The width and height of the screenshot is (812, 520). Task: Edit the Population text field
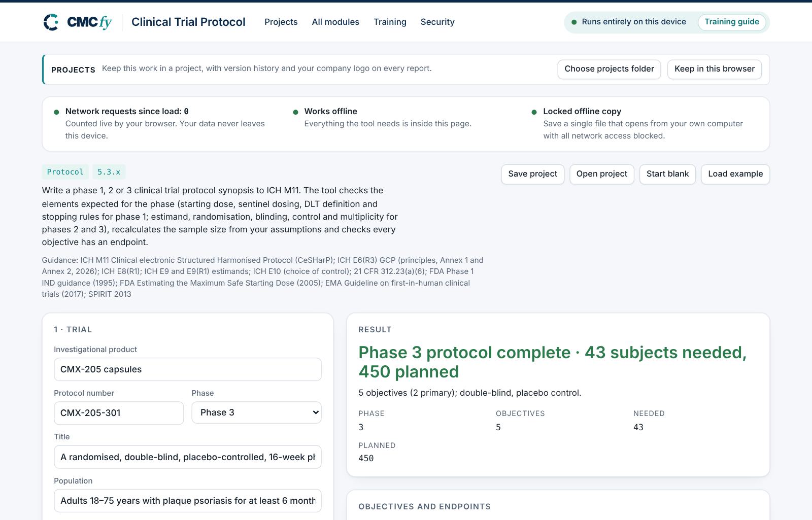(x=188, y=501)
